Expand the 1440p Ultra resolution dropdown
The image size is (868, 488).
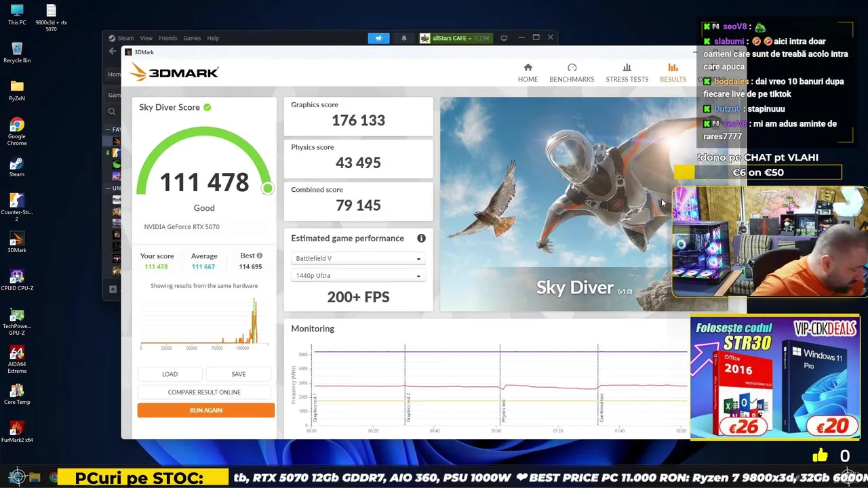point(358,276)
